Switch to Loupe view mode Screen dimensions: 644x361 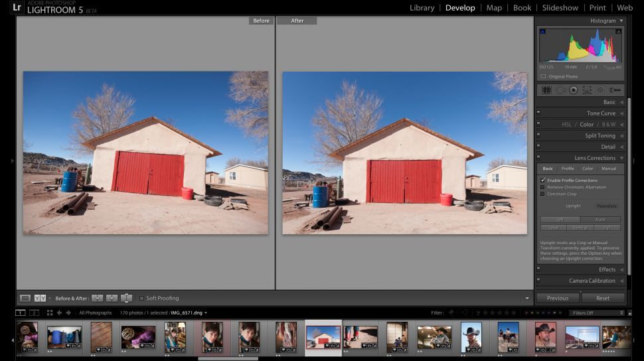[25, 298]
